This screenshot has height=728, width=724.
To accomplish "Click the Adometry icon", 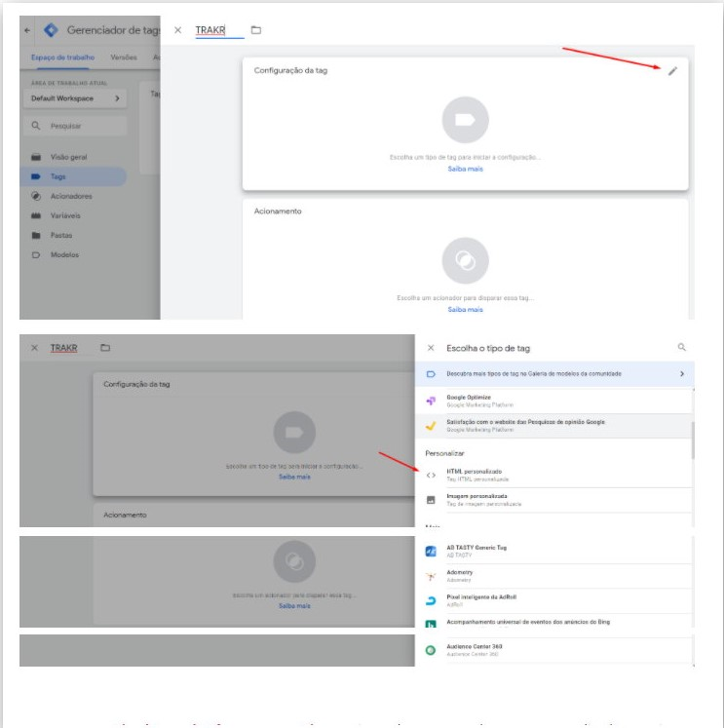I will click(431, 576).
